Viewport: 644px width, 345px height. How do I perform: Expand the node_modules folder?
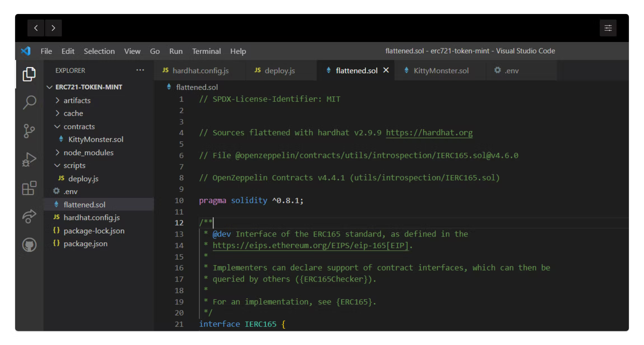(88, 152)
